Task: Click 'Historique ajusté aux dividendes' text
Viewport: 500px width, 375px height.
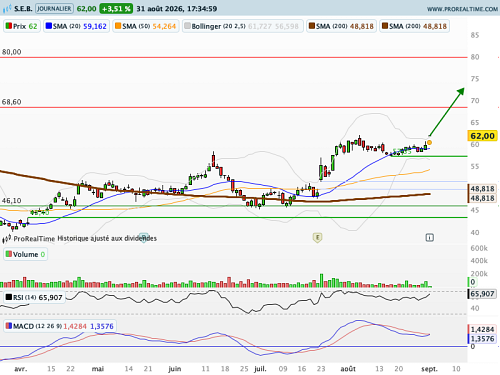Action: [x=107, y=238]
